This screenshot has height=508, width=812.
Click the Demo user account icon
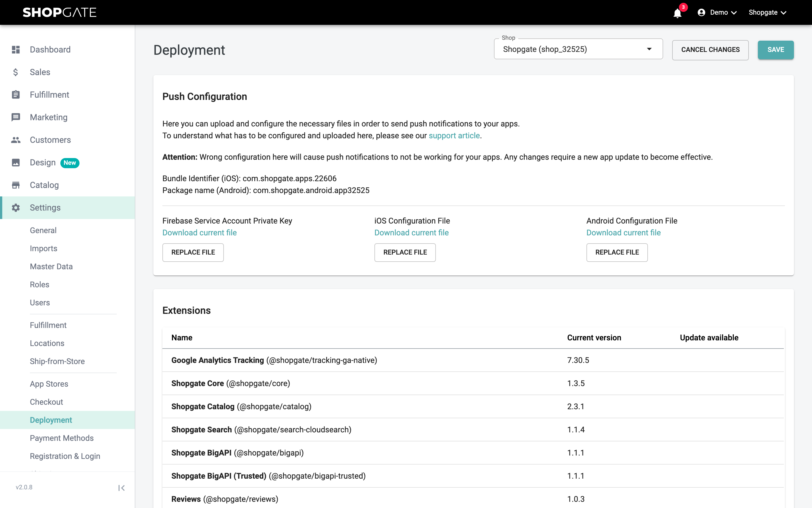coord(701,12)
